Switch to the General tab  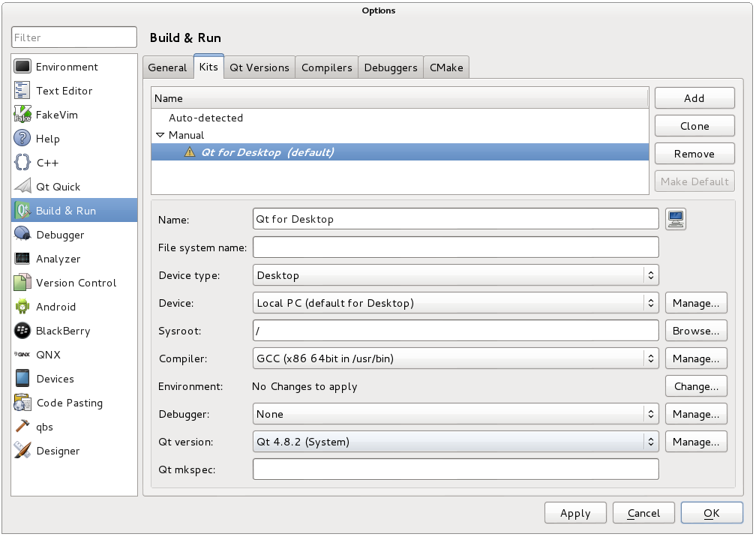click(x=167, y=67)
